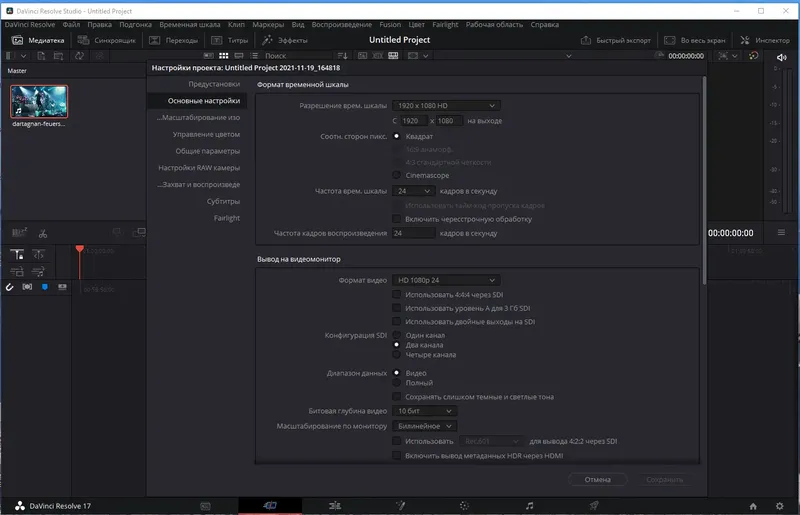Expand the timeline frame rate 24 dropdown
The height and width of the screenshot is (515, 800).
[413, 191]
